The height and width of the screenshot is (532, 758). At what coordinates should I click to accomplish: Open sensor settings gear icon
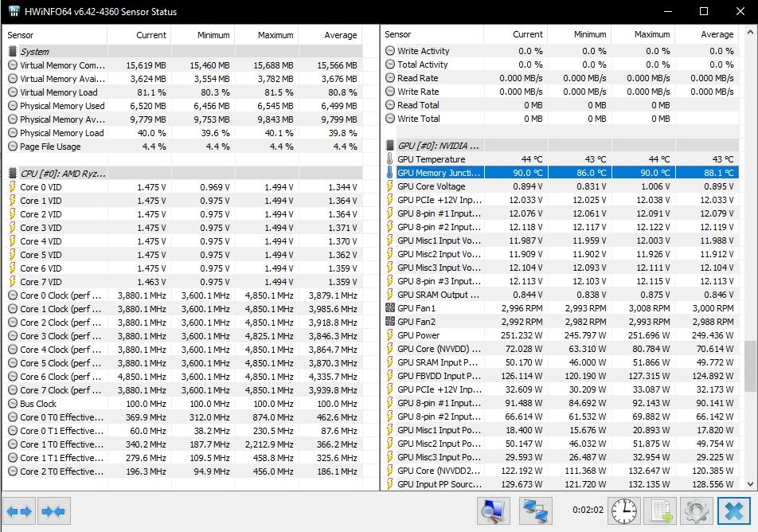point(696,510)
